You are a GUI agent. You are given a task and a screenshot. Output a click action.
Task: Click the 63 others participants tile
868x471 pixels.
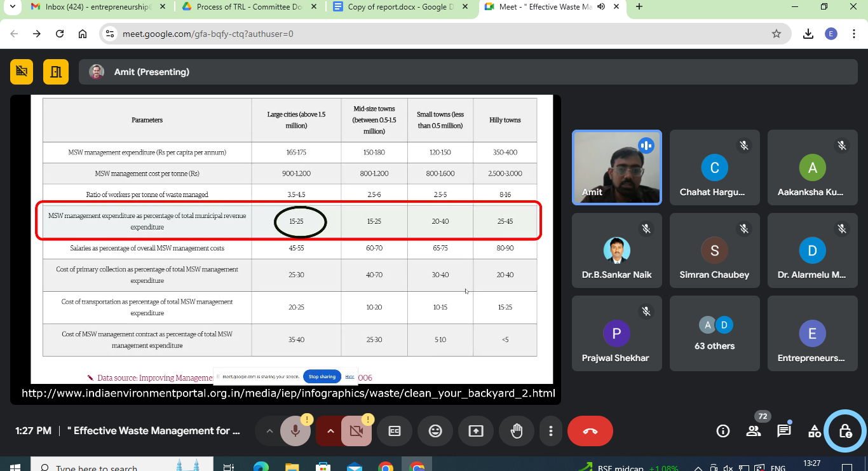pos(714,334)
